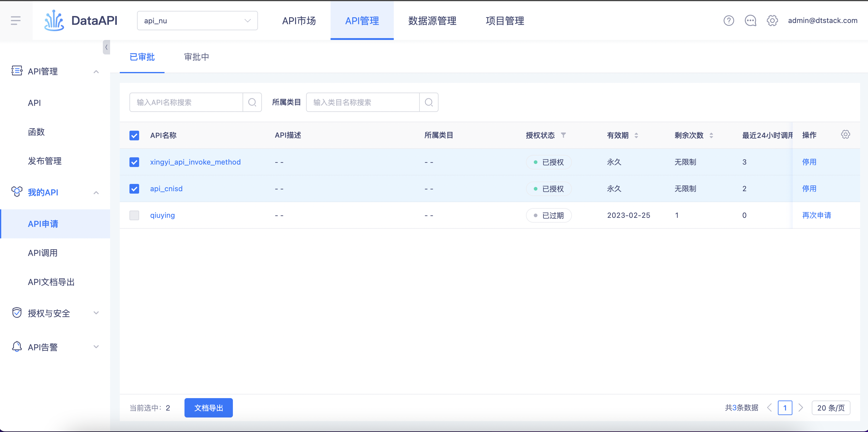
Task: Focus the API name search field
Action: coord(186,102)
